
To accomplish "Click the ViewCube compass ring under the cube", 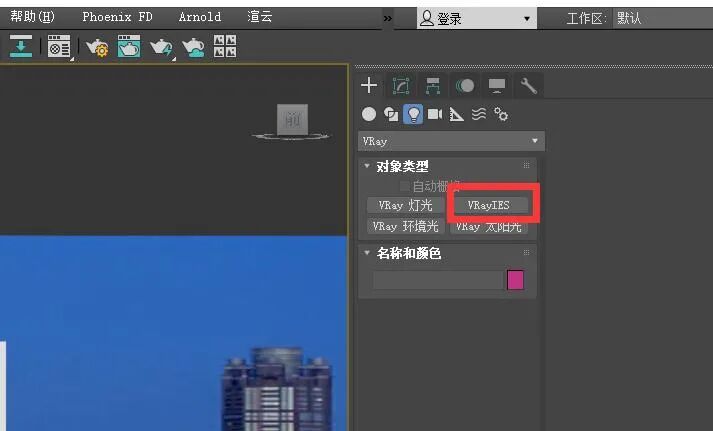I will point(291,136).
